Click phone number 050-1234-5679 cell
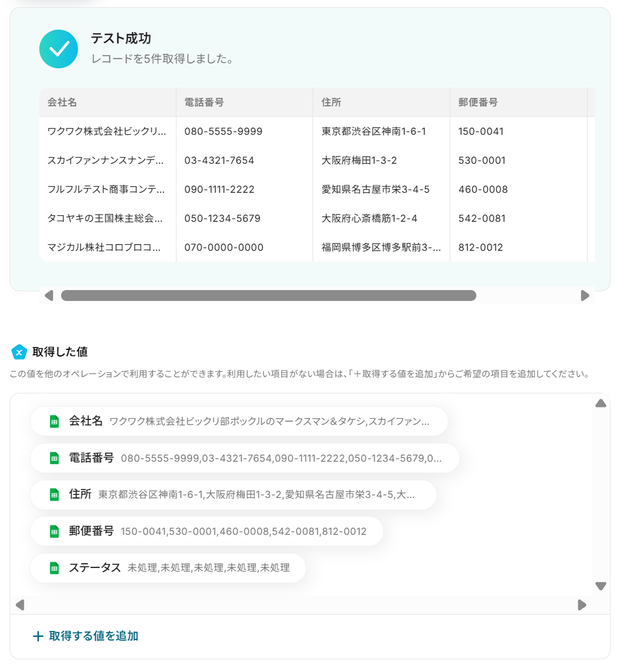 (244, 218)
